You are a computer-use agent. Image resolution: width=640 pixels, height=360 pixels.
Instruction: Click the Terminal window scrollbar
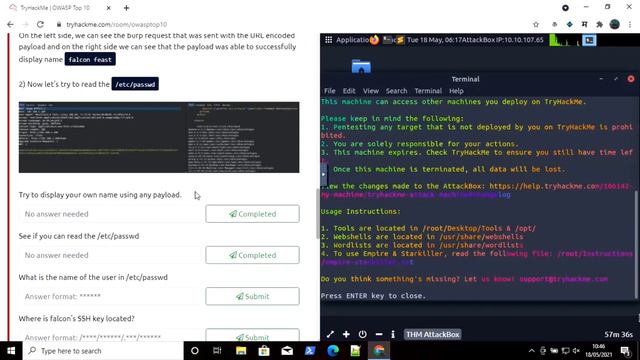pos(636,245)
